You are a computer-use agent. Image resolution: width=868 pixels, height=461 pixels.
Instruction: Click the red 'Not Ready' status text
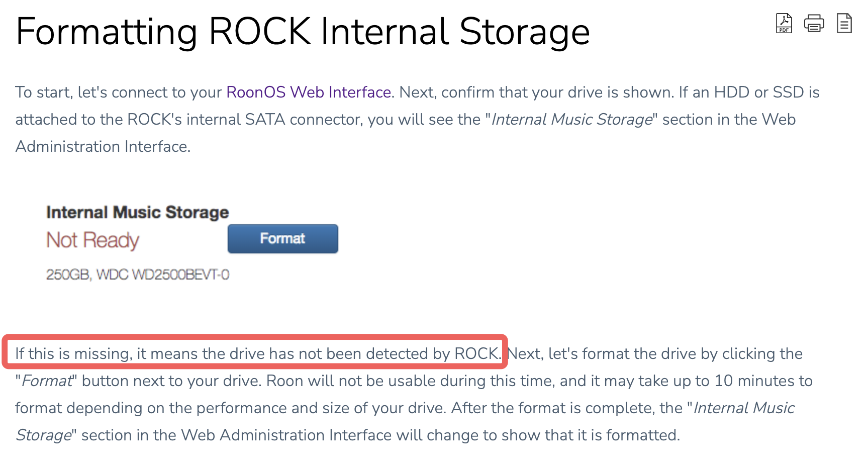point(92,240)
